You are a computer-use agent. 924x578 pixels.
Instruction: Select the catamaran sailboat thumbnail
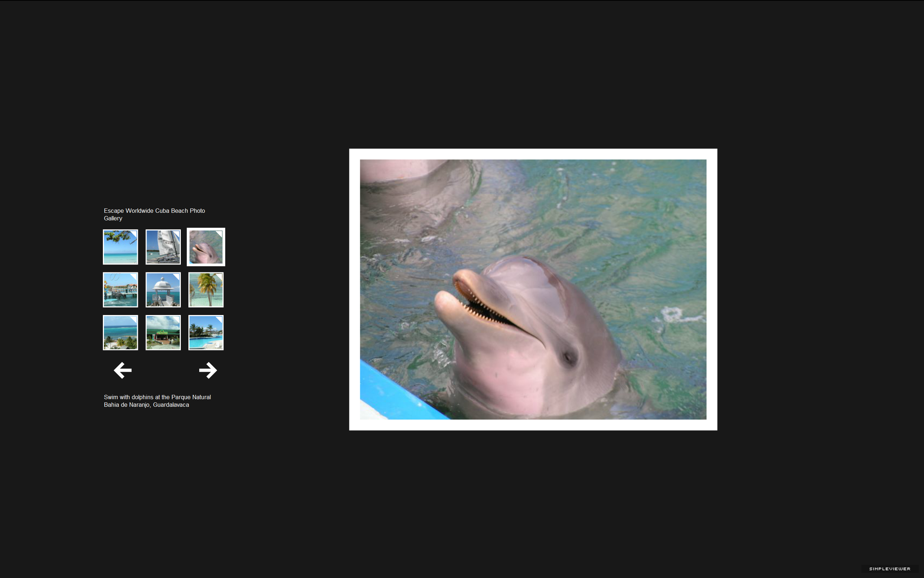(x=163, y=247)
